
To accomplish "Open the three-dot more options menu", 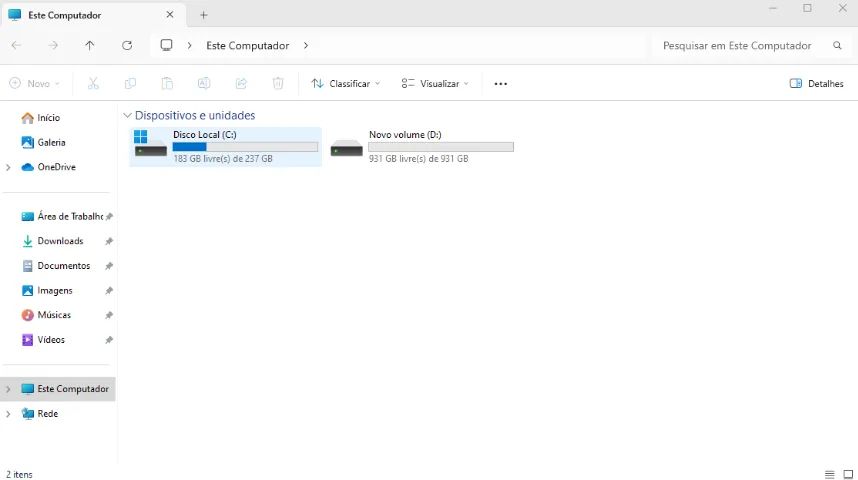I will coord(501,84).
